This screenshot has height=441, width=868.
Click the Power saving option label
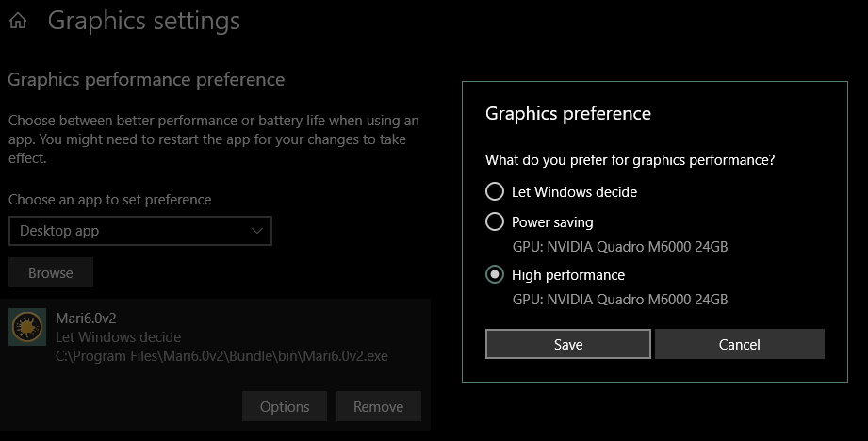pyautogui.click(x=552, y=222)
